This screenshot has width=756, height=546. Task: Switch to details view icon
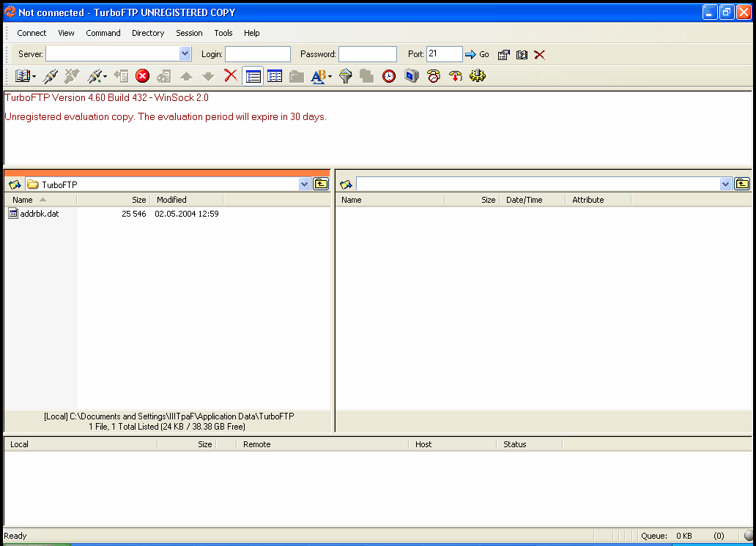click(275, 76)
